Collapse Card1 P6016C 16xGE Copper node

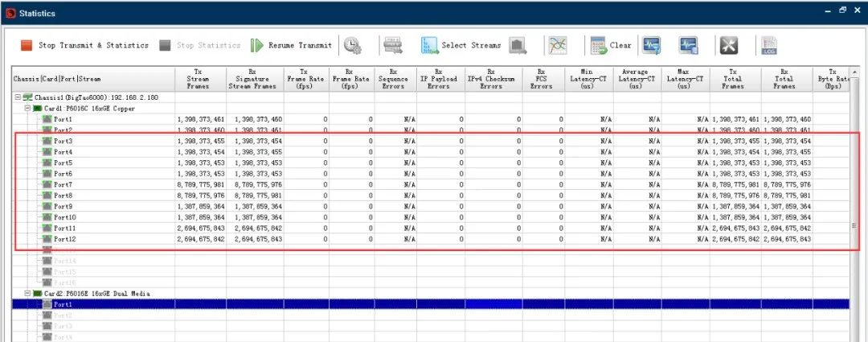click(x=28, y=108)
